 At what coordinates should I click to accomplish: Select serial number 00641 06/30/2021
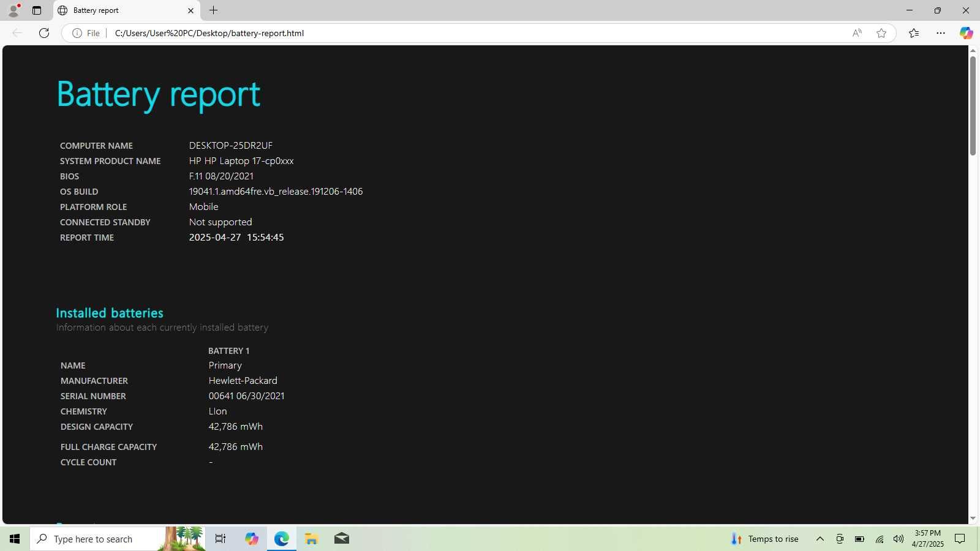[x=246, y=396]
